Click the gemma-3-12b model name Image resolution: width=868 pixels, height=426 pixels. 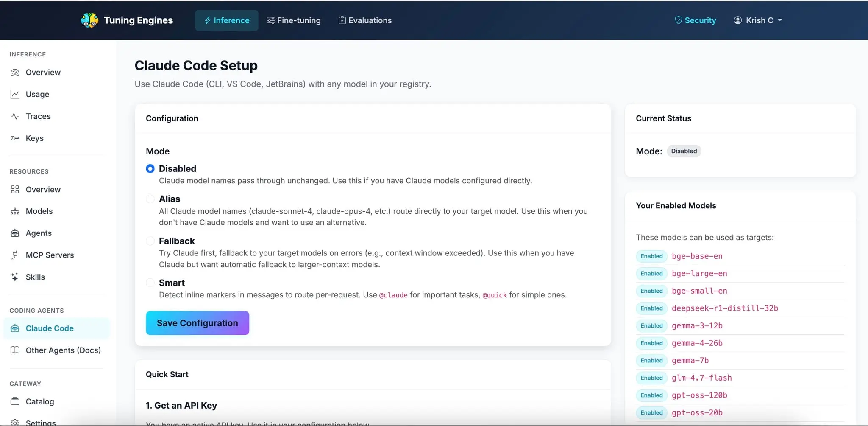(697, 326)
